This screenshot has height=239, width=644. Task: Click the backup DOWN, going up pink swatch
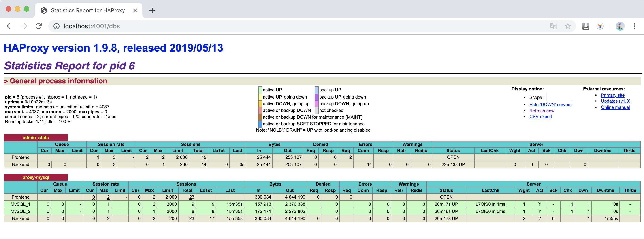tap(316, 104)
